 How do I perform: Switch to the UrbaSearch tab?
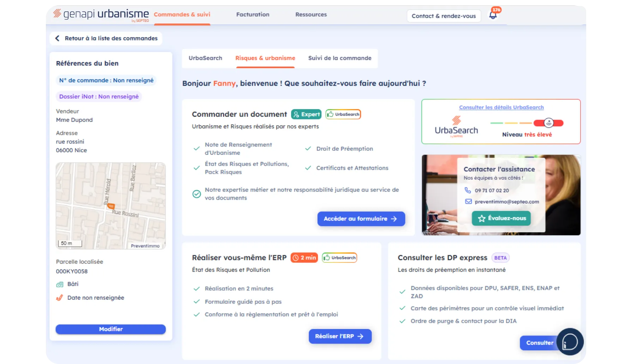205,58
